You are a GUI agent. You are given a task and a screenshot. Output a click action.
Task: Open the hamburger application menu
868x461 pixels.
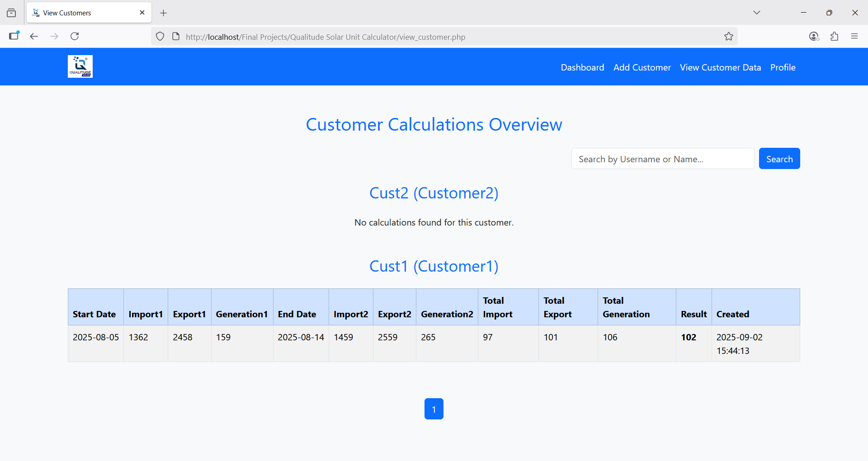(854, 36)
